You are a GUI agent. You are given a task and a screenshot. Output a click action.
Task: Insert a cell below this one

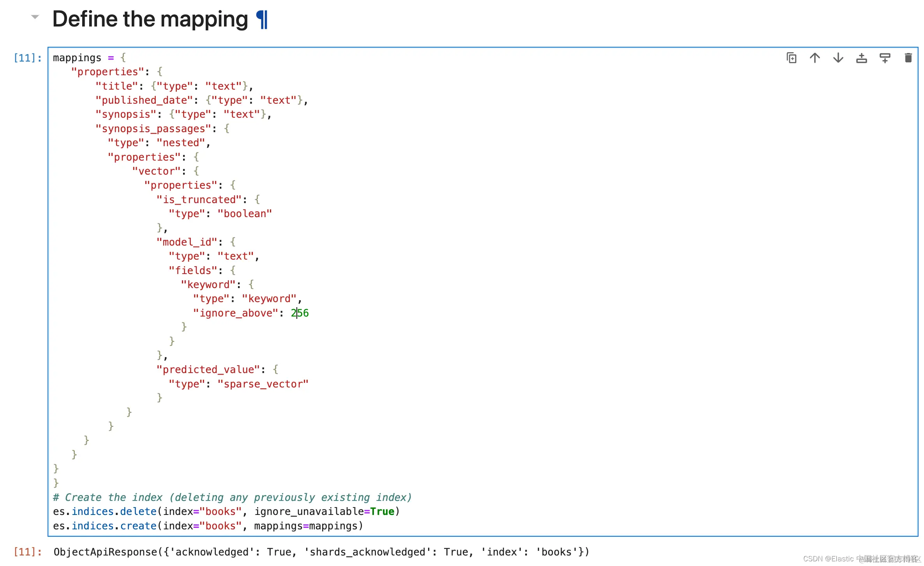[x=885, y=58]
